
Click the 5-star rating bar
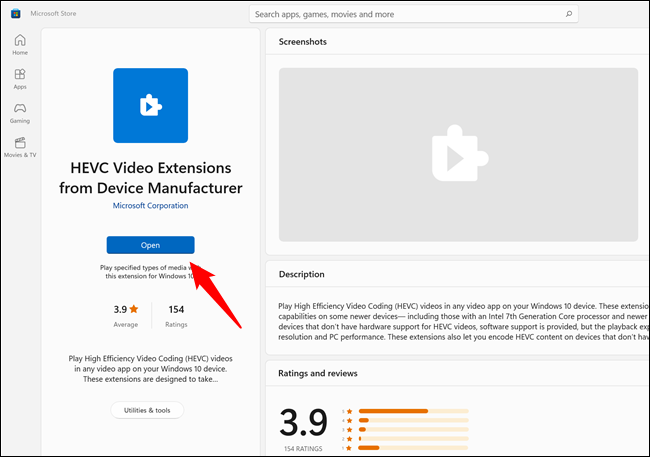point(412,410)
